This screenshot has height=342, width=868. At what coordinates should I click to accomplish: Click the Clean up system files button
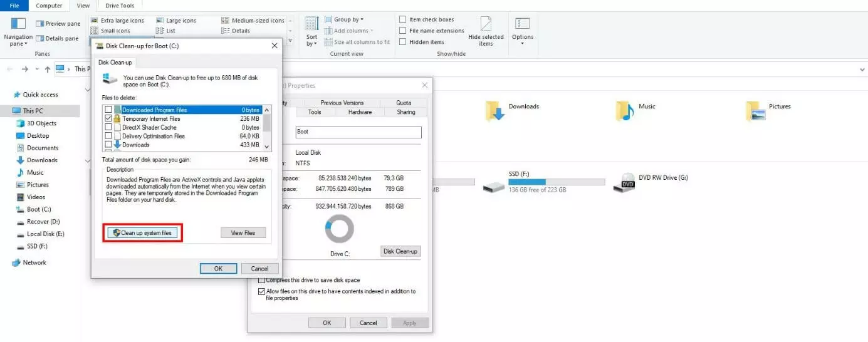(144, 233)
